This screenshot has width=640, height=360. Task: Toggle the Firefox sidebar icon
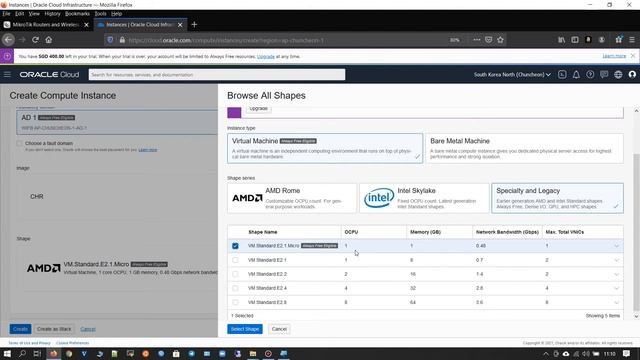pyautogui.click(x=575, y=40)
